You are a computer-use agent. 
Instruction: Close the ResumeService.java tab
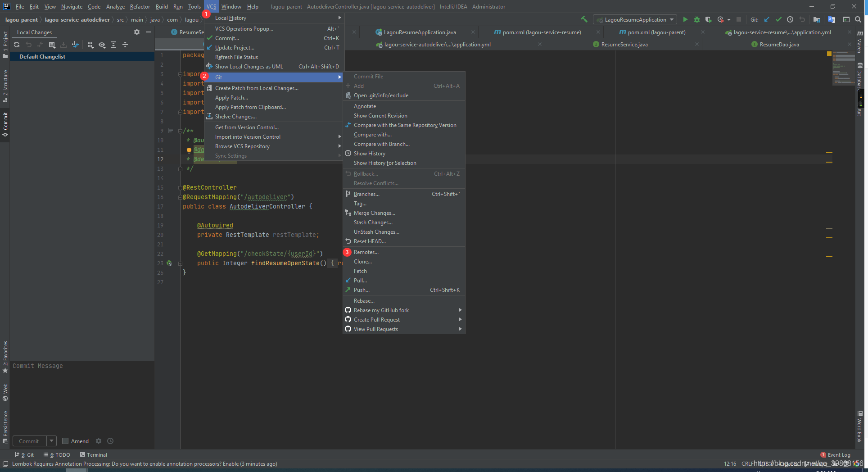pos(697,44)
